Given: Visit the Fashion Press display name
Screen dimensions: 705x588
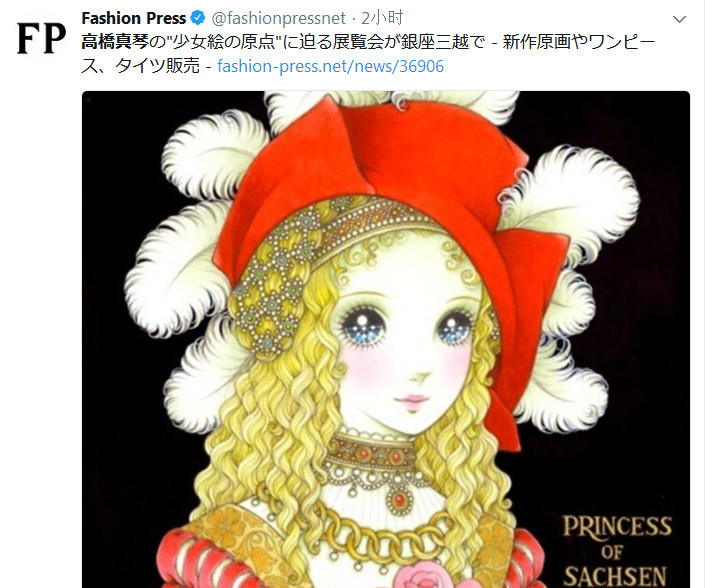Looking at the screenshot, I should click(134, 18).
